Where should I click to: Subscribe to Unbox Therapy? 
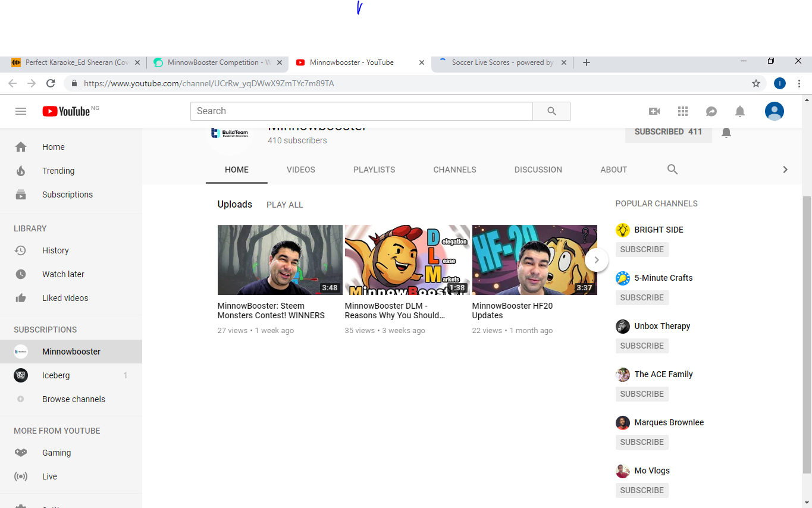pyautogui.click(x=642, y=346)
